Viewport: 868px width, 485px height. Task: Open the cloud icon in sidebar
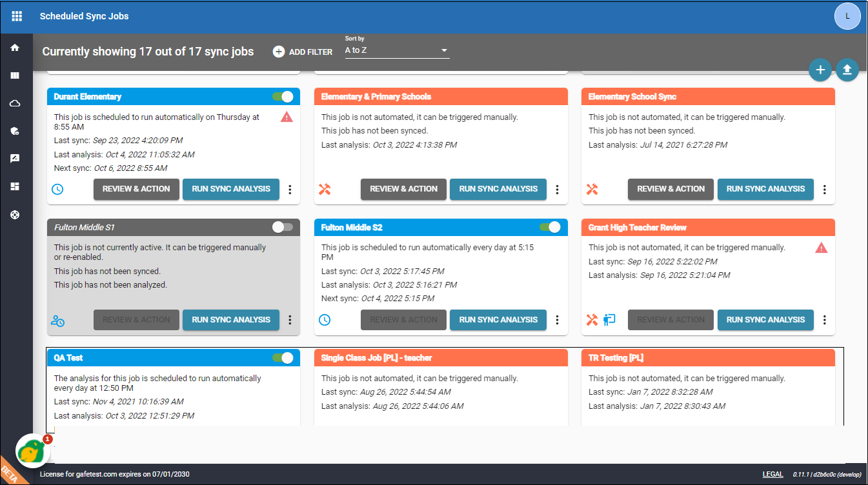click(x=15, y=103)
